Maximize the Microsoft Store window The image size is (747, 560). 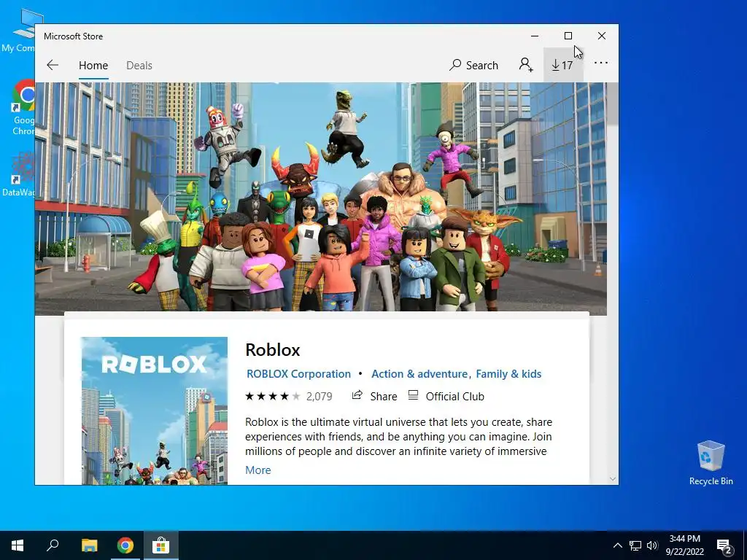pos(568,36)
